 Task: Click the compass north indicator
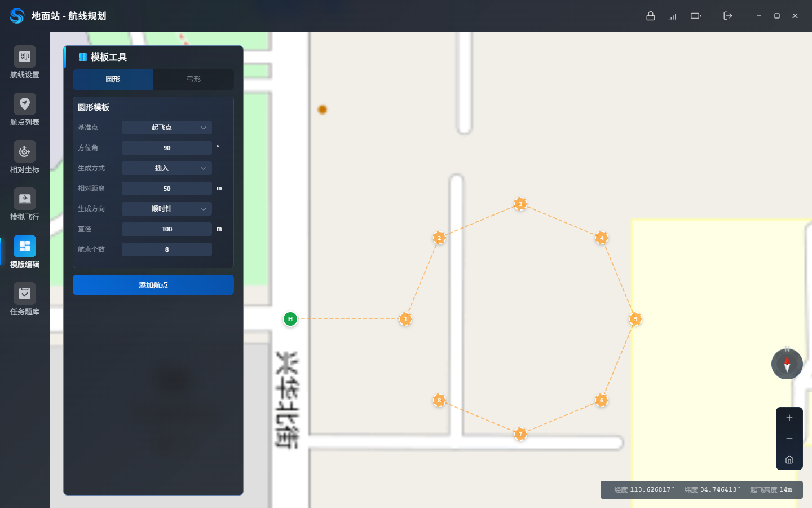(787, 364)
